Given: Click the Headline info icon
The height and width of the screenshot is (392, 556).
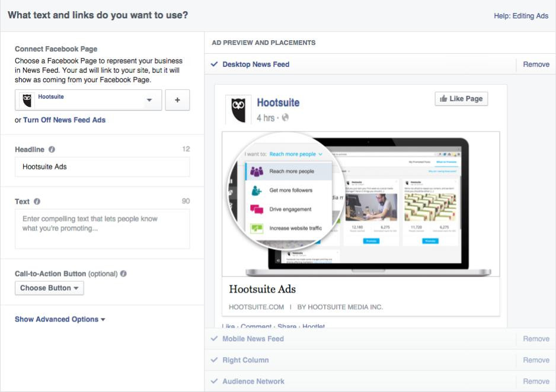Looking at the screenshot, I should [x=52, y=149].
